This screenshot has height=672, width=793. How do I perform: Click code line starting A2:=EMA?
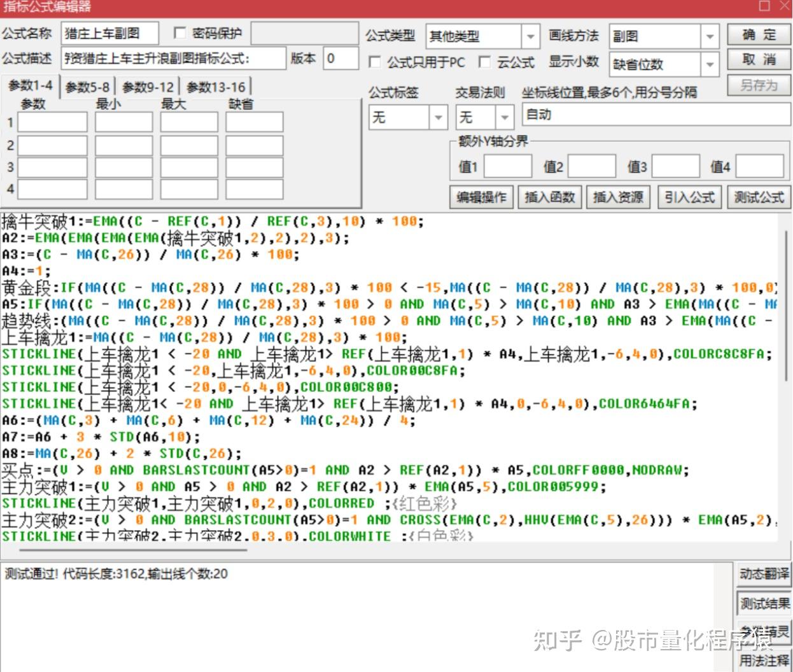click(x=176, y=238)
